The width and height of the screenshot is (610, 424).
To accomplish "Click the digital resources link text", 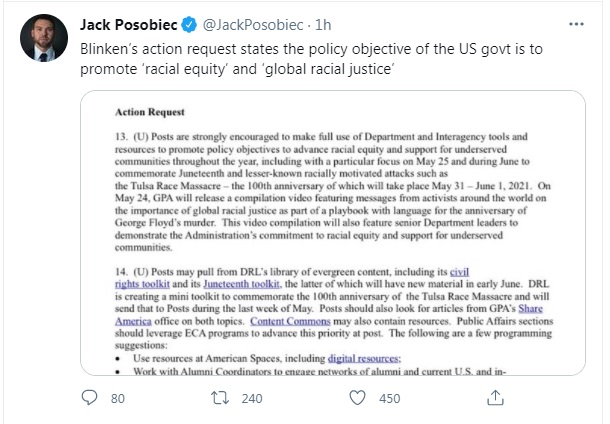I will pos(364,358).
